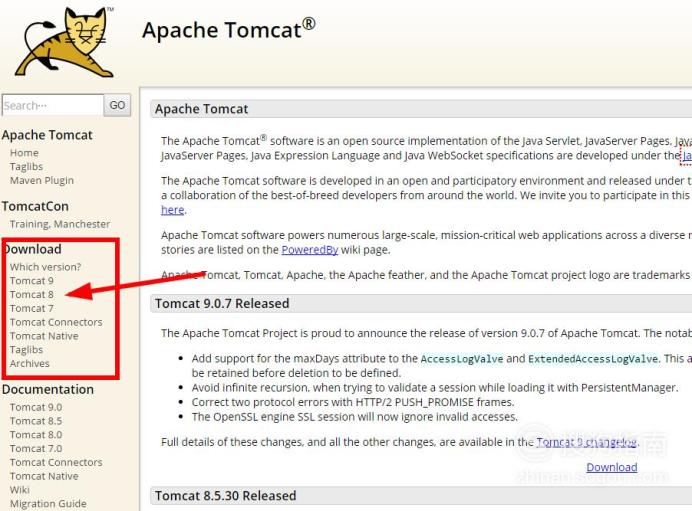Open Tomcat 9.0 documentation
This screenshot has height=511, width=692.
click(x=36, y=407)
